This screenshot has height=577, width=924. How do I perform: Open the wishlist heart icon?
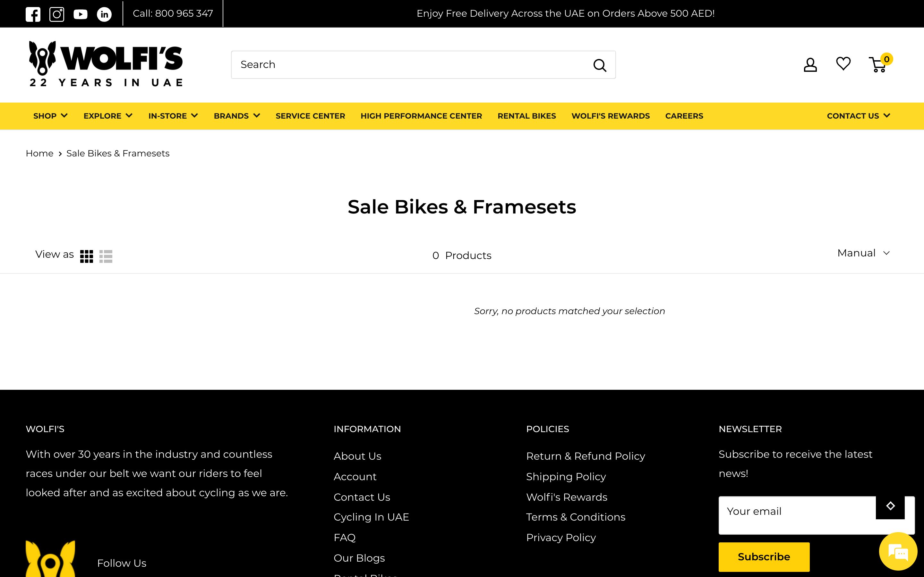(843, 64)
